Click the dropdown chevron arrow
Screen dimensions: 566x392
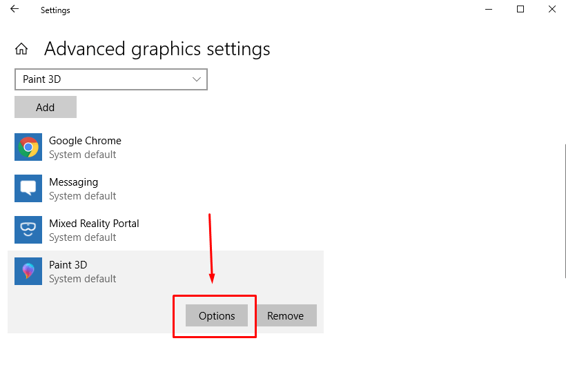coord(196,79)
